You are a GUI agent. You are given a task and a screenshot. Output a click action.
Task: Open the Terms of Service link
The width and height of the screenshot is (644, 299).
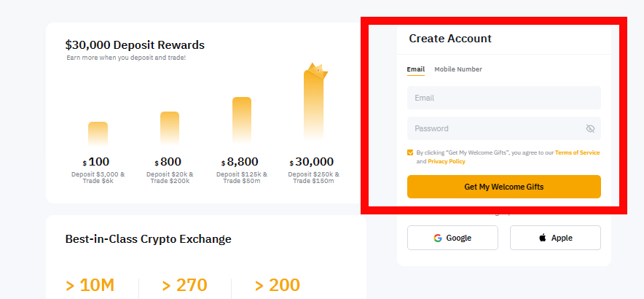pyautogui.click(x=578, y=152)
